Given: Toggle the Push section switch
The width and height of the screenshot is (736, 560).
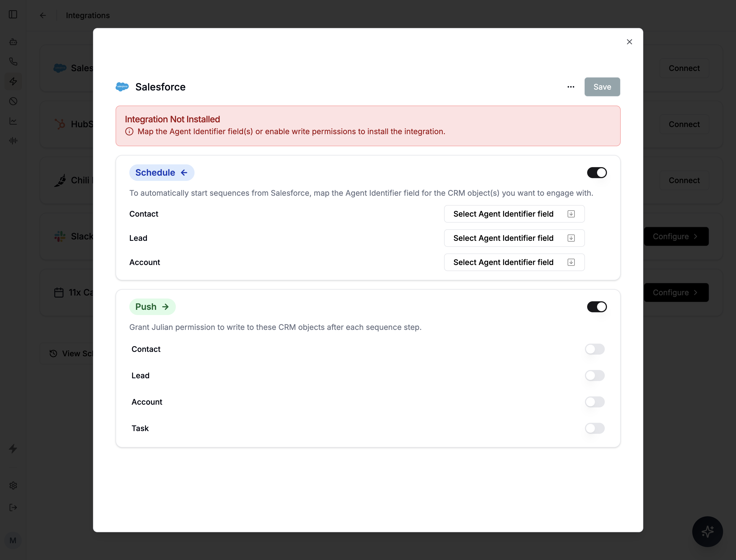Looking at the screenshot, I should tap(597, 307).
